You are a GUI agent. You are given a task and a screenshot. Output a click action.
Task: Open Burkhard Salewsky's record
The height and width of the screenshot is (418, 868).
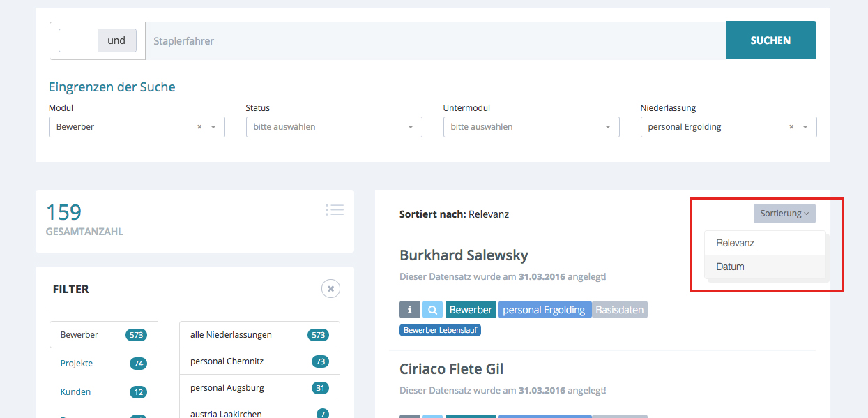click(x=464, y=255)
